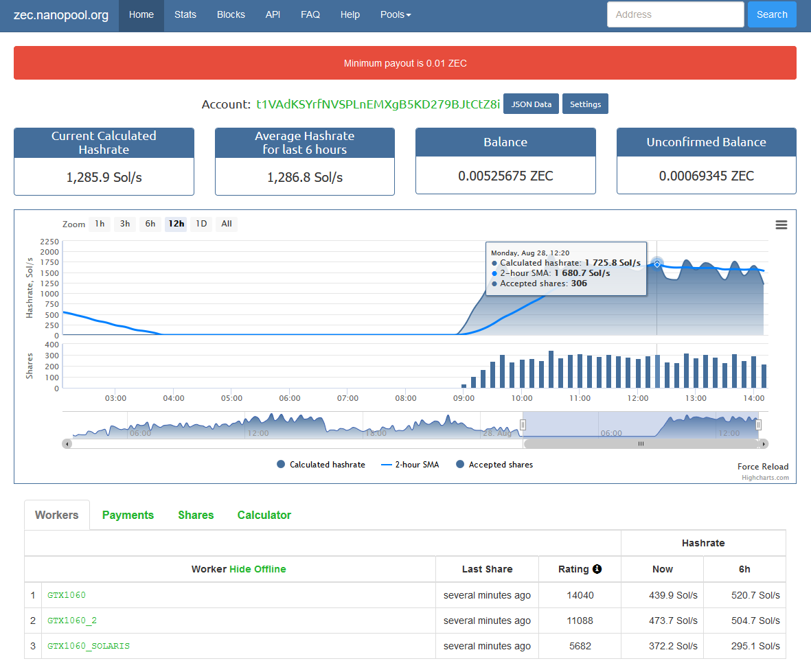
Task: Click the Rating info icon
Action: (x=597, y=568)
